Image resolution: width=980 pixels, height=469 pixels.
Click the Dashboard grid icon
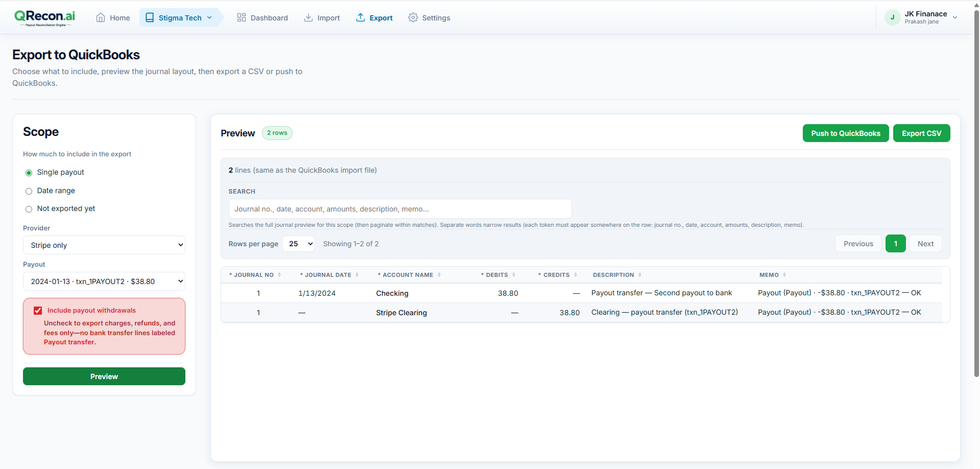coord(242,18)
